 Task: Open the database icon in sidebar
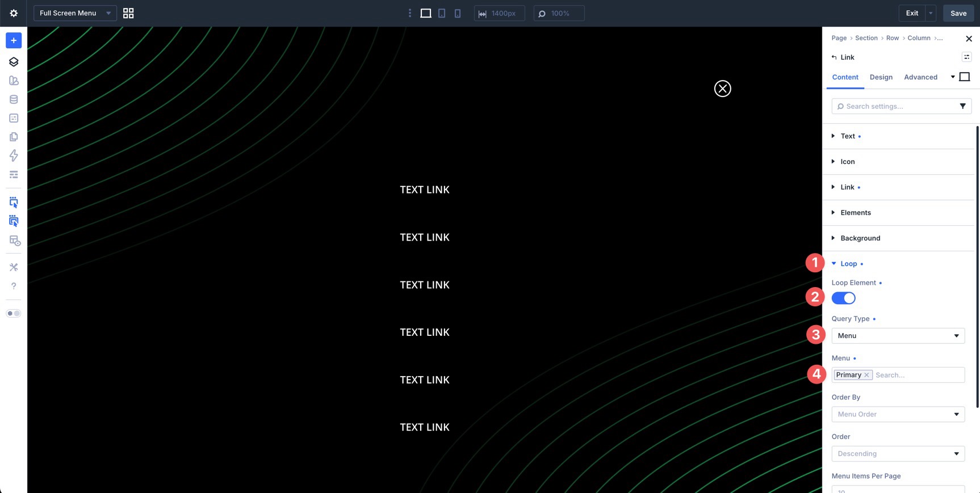point(14,99)
